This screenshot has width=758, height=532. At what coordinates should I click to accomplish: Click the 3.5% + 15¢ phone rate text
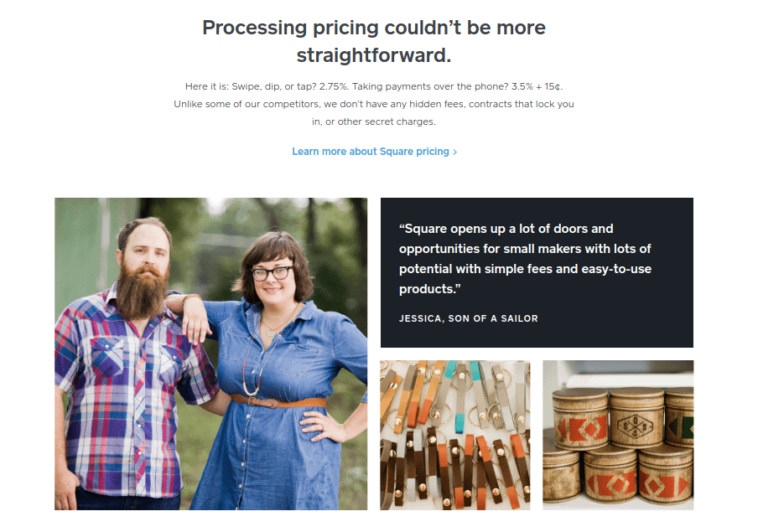[536, 86]
